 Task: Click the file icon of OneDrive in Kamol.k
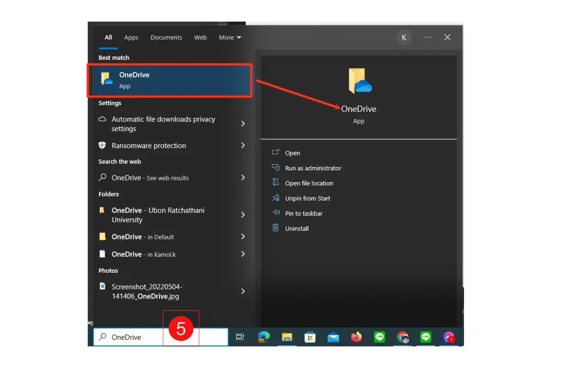[x=102, y=254]
